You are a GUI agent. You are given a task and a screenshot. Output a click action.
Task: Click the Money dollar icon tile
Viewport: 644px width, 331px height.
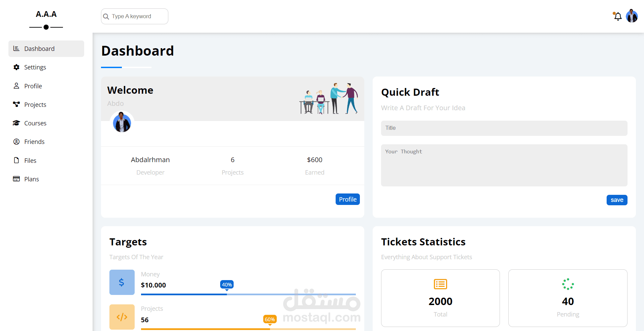point(122,282)
